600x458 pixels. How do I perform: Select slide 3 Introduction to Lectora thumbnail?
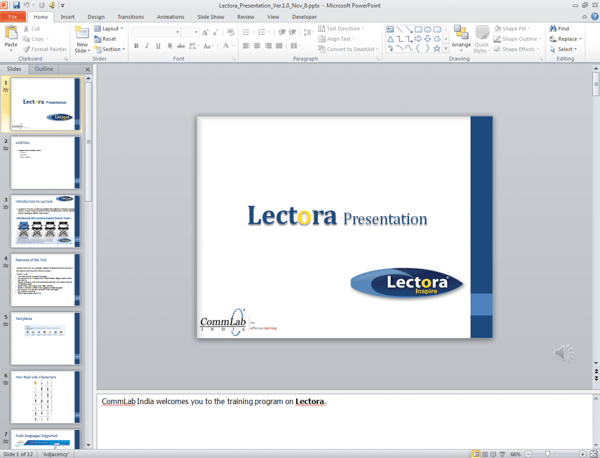tap(45, 221)
